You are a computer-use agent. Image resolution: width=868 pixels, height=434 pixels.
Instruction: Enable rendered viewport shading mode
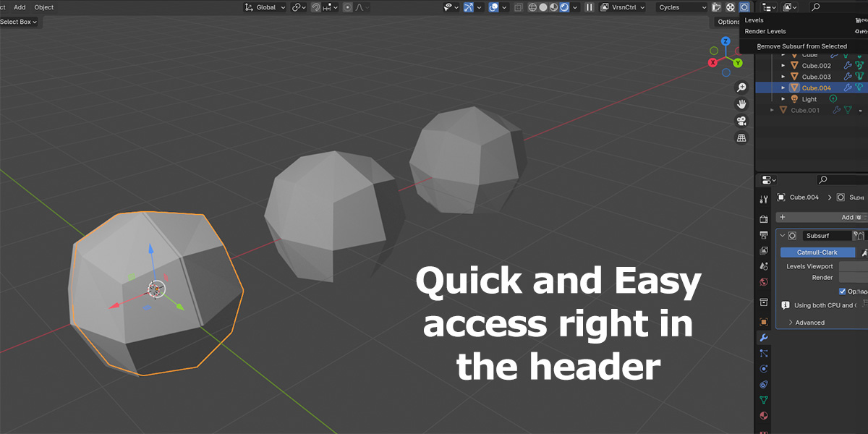(x=563, y=7)
